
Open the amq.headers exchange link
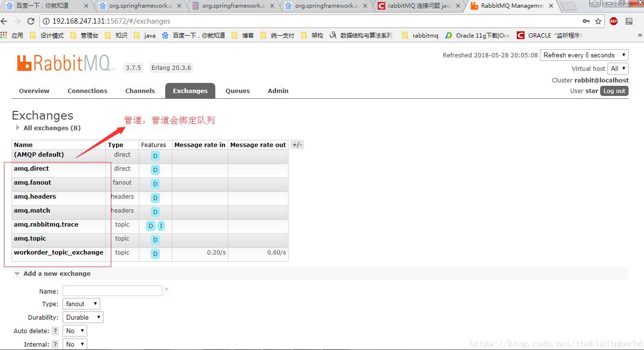tap(35, 197)
